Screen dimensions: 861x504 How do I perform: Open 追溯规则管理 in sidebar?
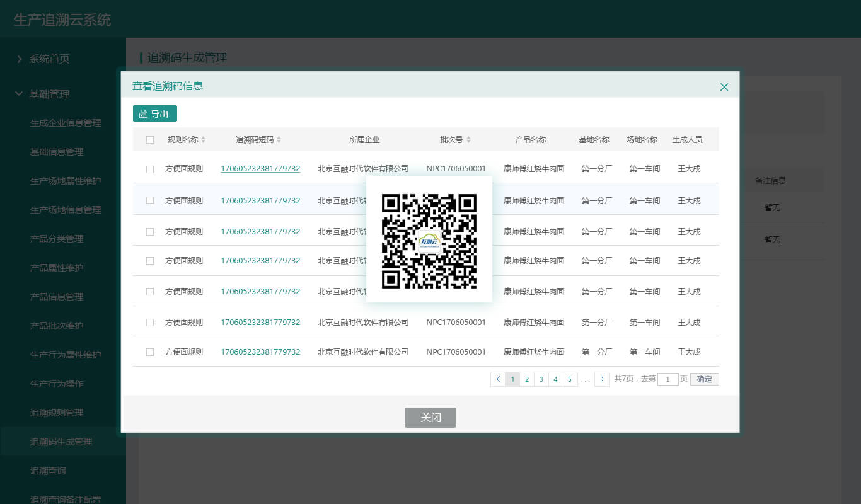57,413
